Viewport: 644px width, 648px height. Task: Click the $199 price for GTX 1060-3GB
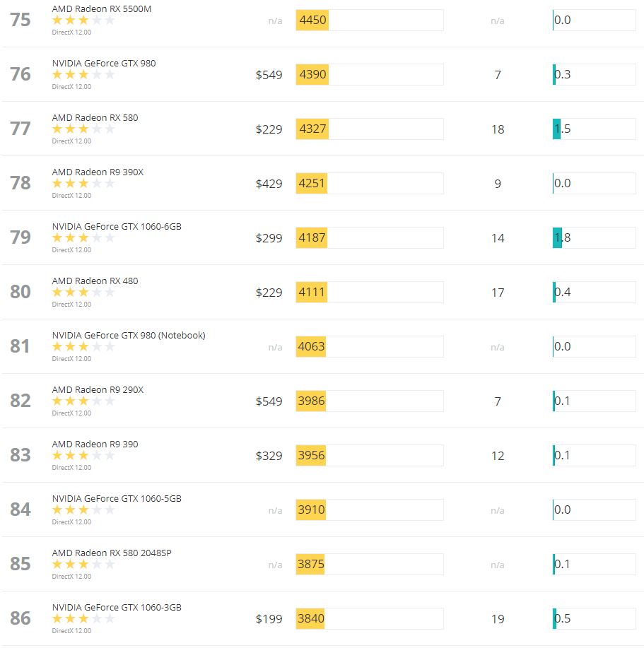(x=269, y=618)
